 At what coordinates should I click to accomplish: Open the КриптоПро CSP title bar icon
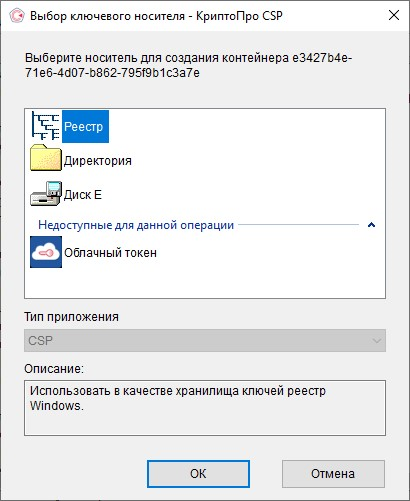[x=17, y=16]
